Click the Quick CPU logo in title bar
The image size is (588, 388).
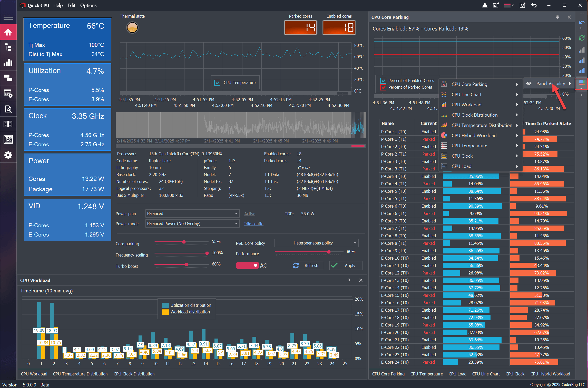[23, 5]
